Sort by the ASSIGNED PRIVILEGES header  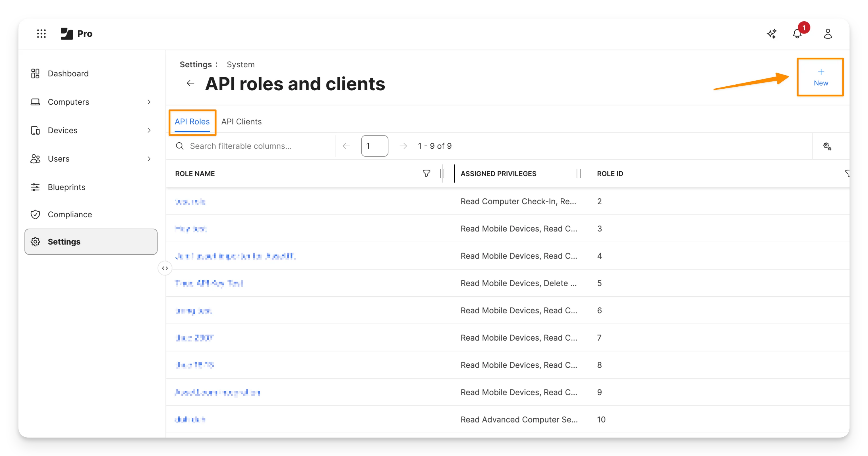click(498, 173)
